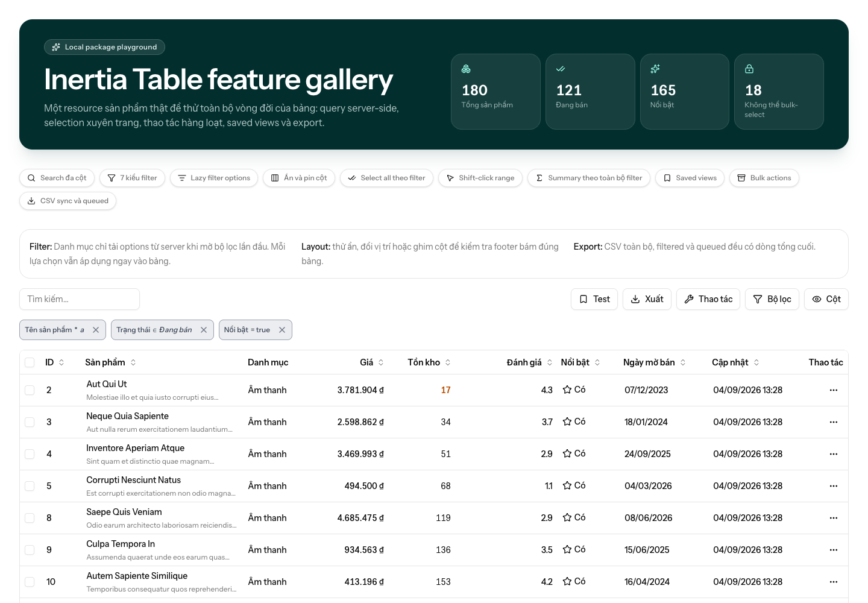Open row actions for Autem Sapiente Similique
868x603 pixels.
tap(834, 582)
